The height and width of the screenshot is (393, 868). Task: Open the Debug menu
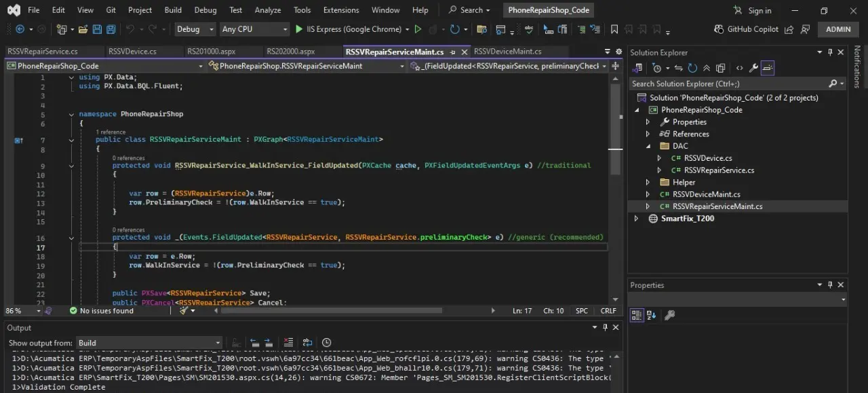(205, 10)
